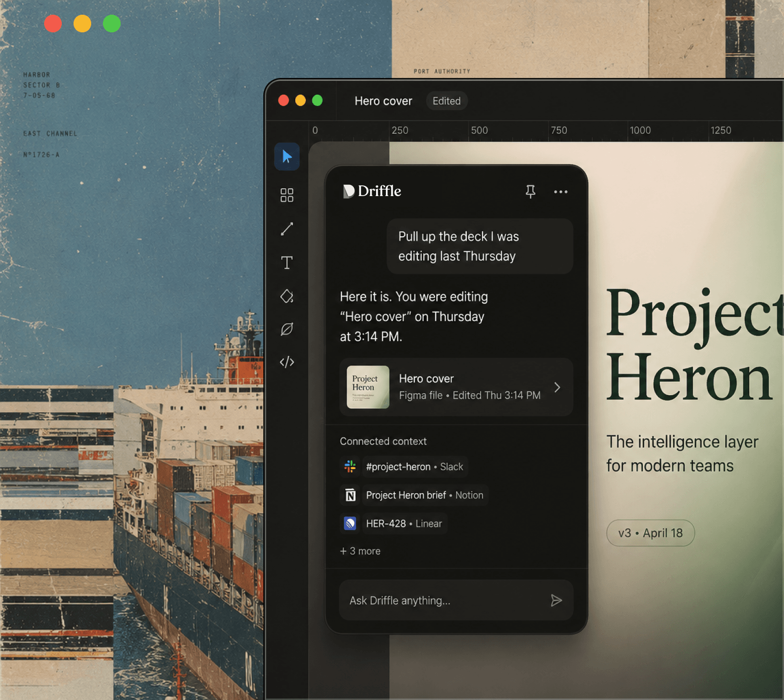Open the Project Heron brief Notion link
784x700 pixels.
point(425,495)
